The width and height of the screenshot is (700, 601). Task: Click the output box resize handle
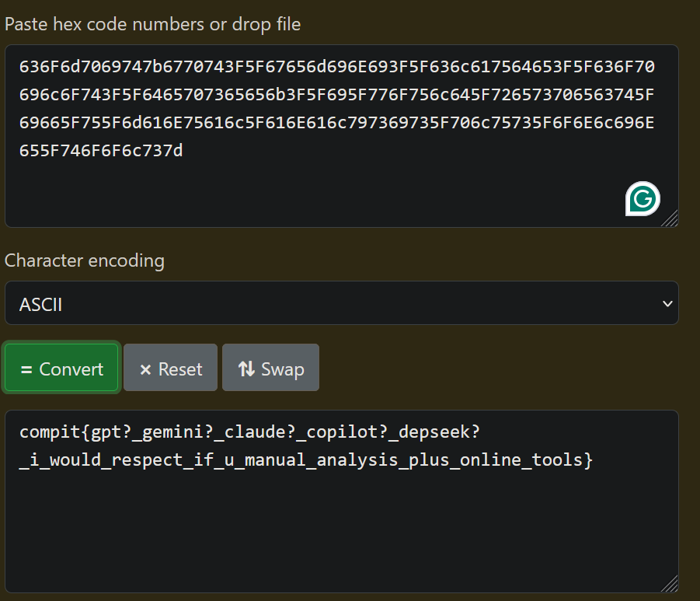tap(670, 585)
